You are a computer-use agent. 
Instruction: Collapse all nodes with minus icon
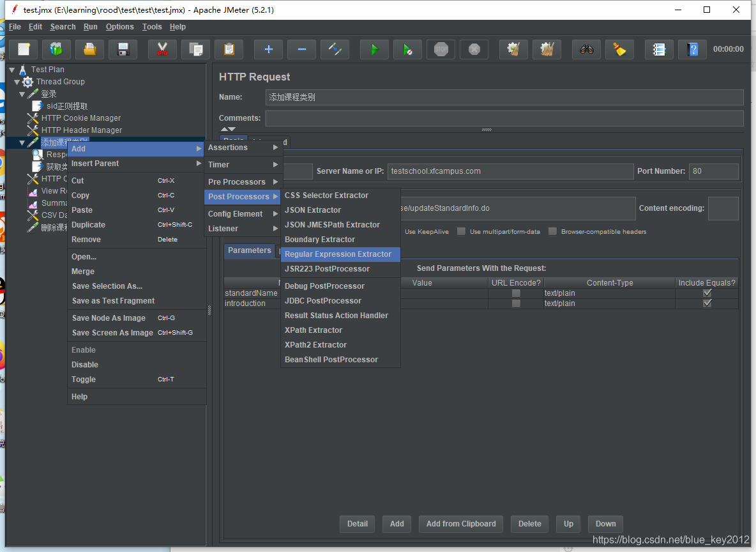click(x=302, y=49)
